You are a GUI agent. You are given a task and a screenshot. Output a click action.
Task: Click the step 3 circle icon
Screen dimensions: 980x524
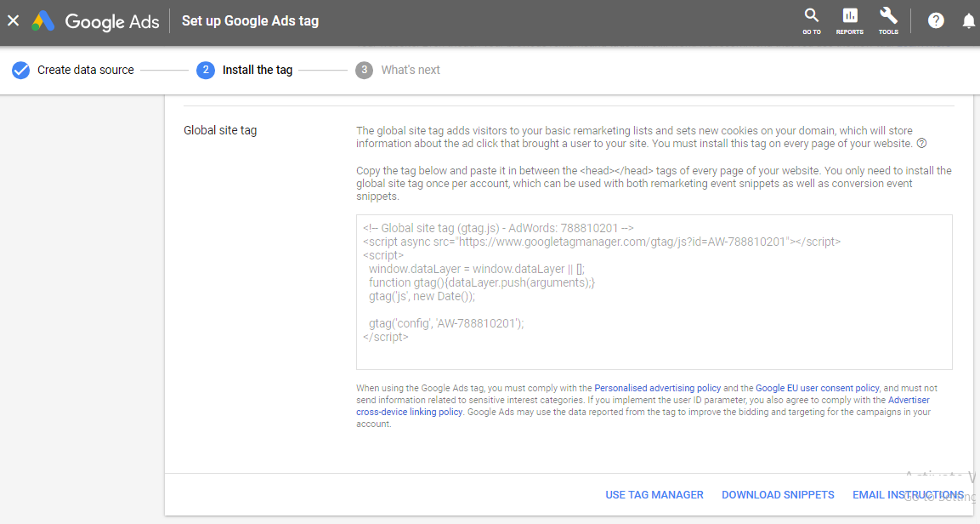pyautogui.click(x=365, y=70)
